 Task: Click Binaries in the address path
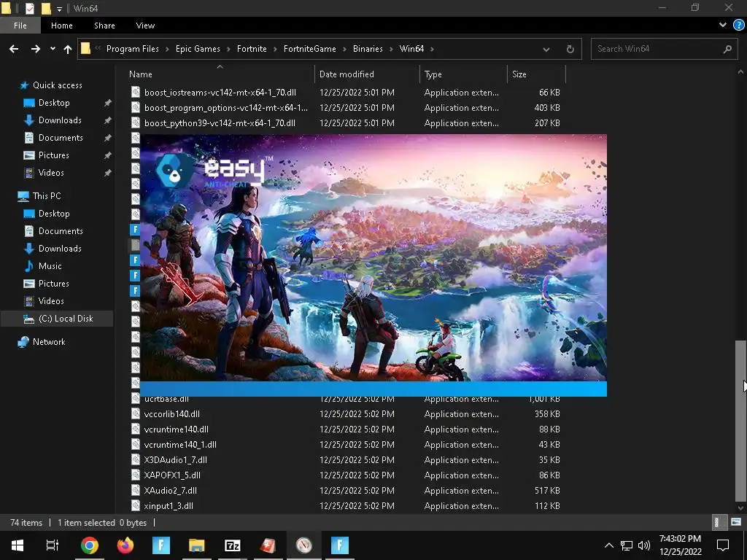click(368, 49)
